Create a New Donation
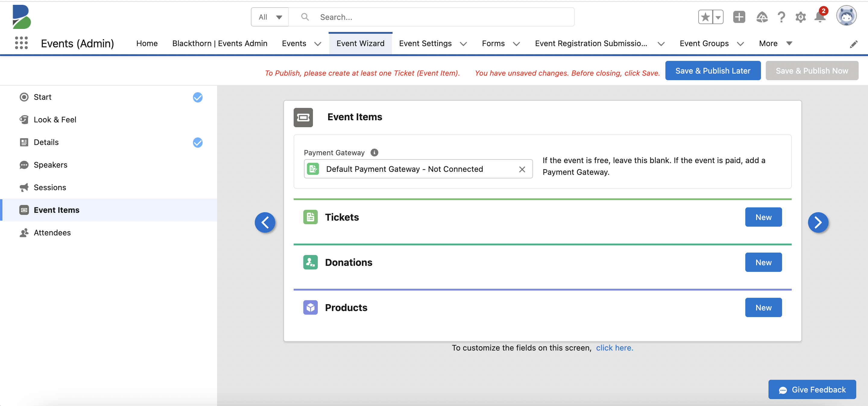This screenshot has height=406, width=868. pos(763,262)
